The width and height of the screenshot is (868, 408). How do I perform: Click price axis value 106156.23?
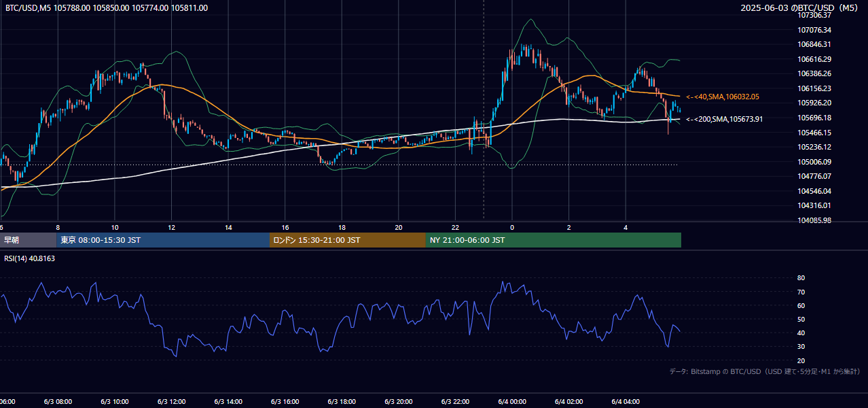[x=815, y=88]
